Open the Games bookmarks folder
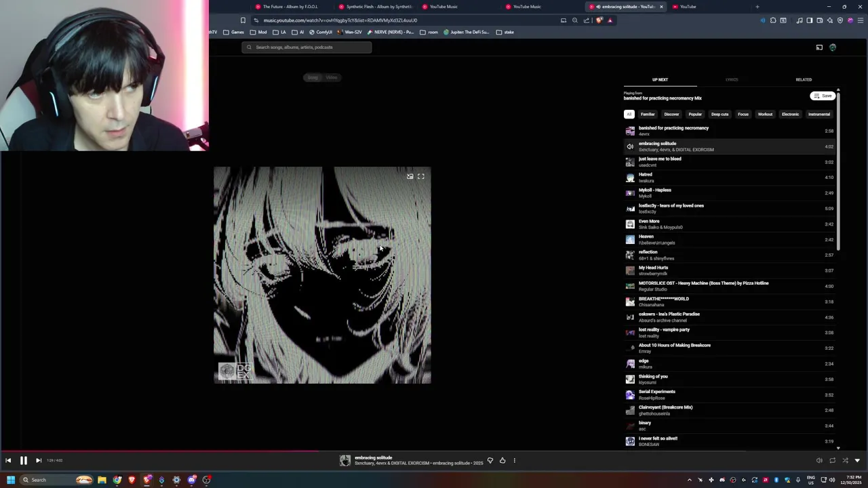868x488 pixels. click(x=233, y=32)
